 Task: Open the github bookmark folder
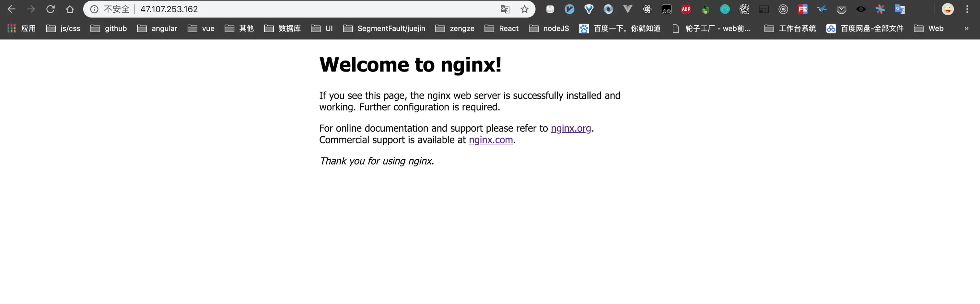pos(109,28)
